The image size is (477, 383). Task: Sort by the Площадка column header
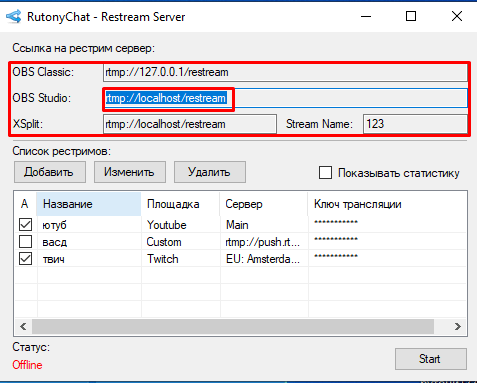tap(180, 204)
